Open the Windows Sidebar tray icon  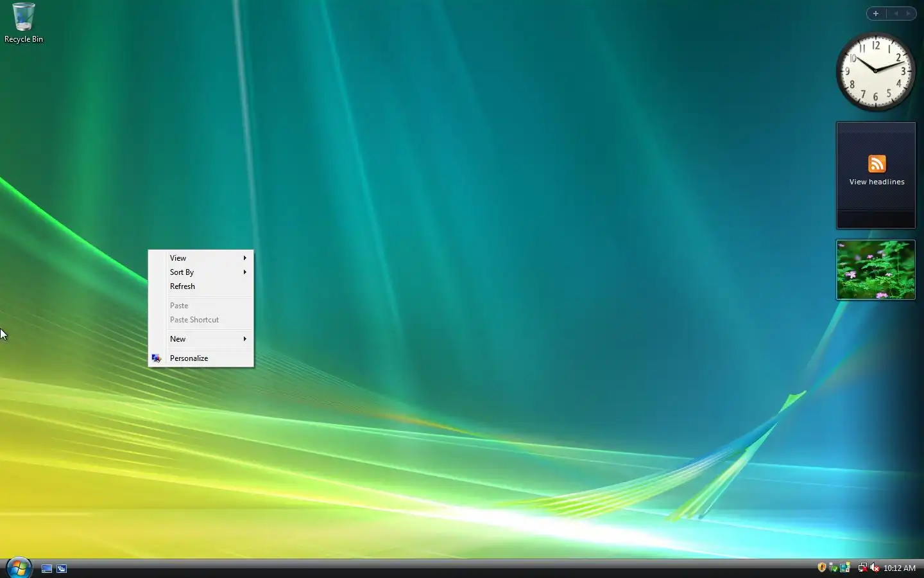click(x=845, y=568)
